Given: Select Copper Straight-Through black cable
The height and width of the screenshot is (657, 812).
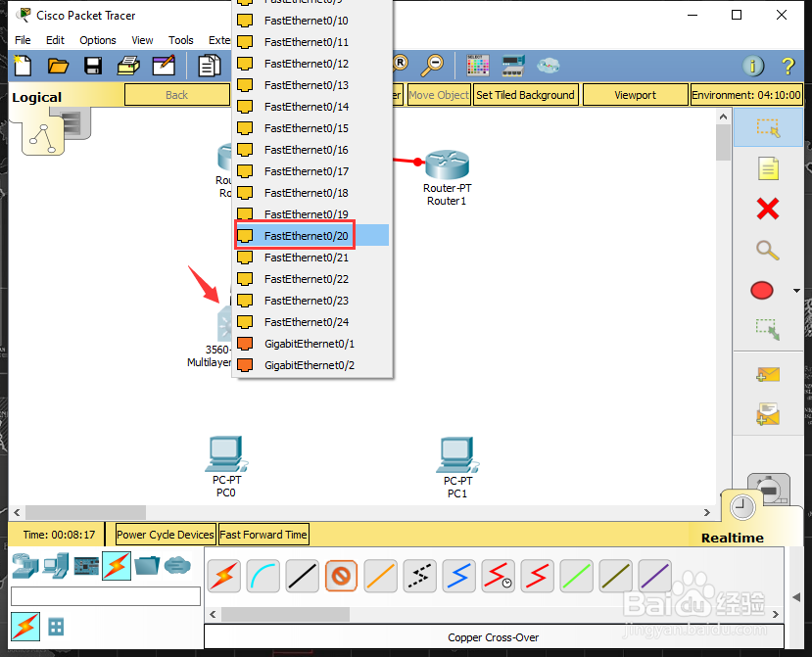Looking at the screenshot, I should 303,576.
